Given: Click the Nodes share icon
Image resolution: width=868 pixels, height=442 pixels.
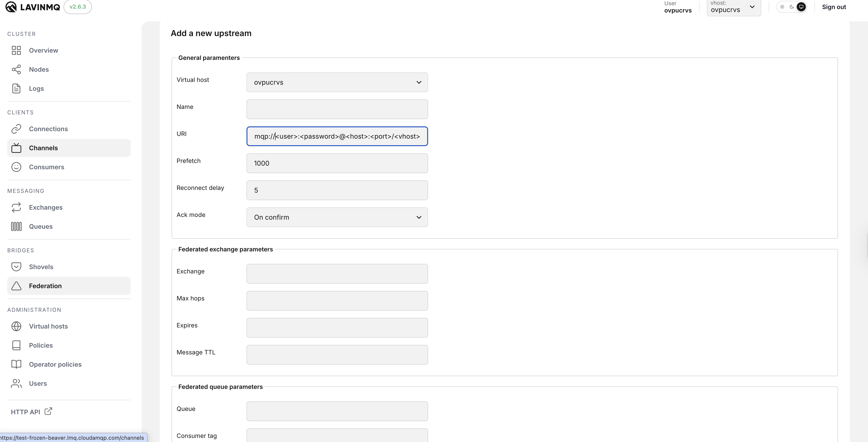Looking at the screenshot, I should click(16, 69).
